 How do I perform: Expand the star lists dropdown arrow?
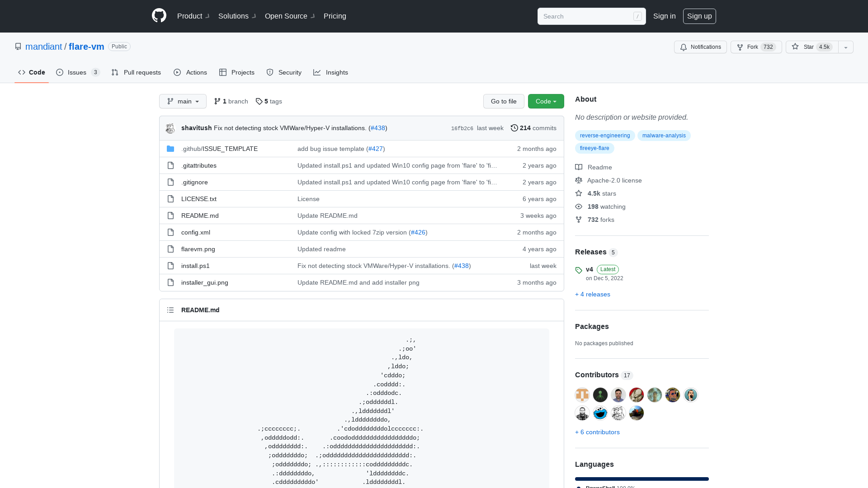(x=846, y=47)
